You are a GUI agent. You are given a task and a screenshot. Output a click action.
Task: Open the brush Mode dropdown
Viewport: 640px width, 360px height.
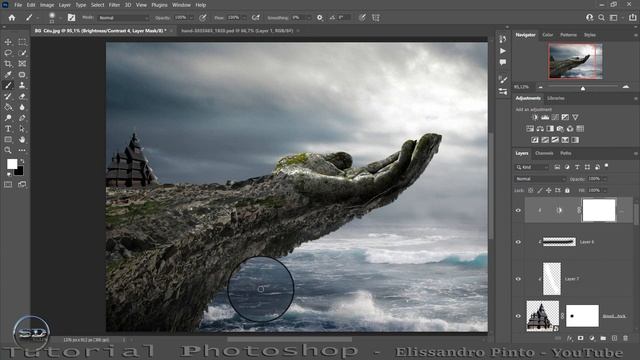[123, 18]
